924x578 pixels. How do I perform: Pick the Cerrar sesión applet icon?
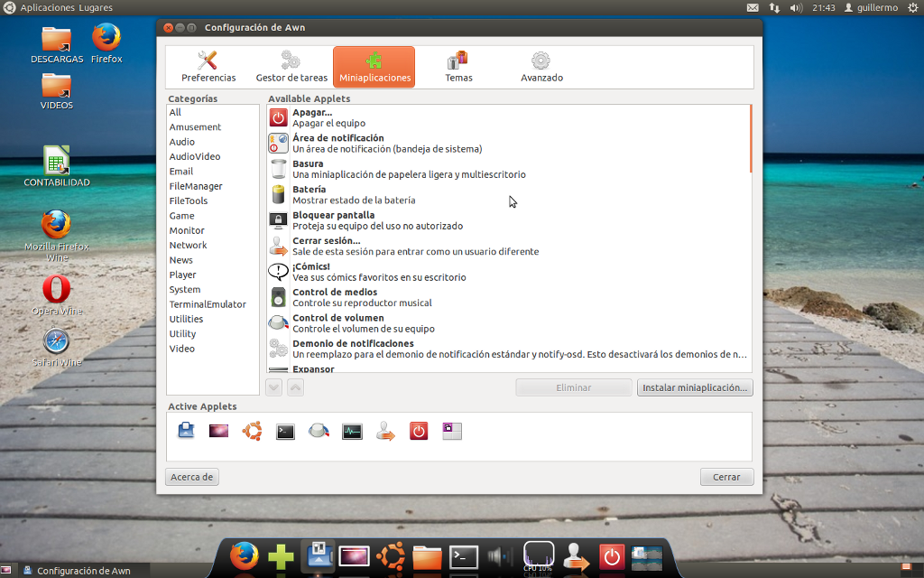click(278, 246)
